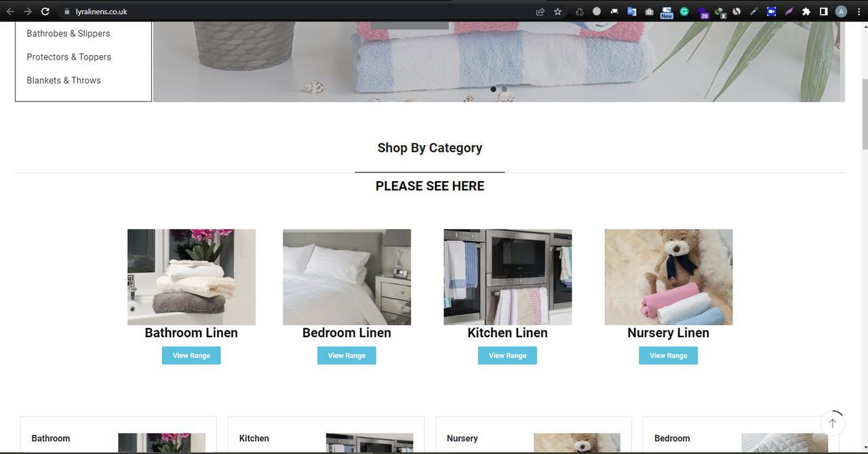Open the share page icon in address bar
Viewport: 868px width, 454px height.
coord(540,12)
